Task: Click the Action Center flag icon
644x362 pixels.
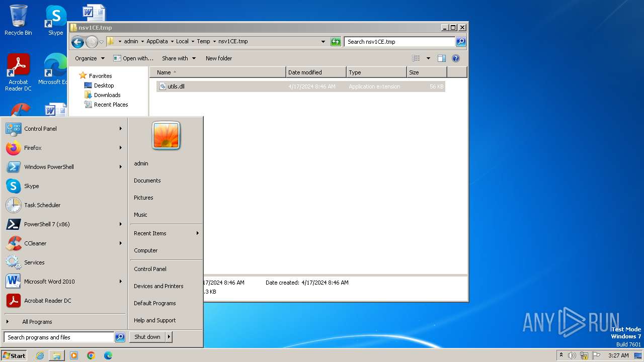Action: [x=596, y=355]
